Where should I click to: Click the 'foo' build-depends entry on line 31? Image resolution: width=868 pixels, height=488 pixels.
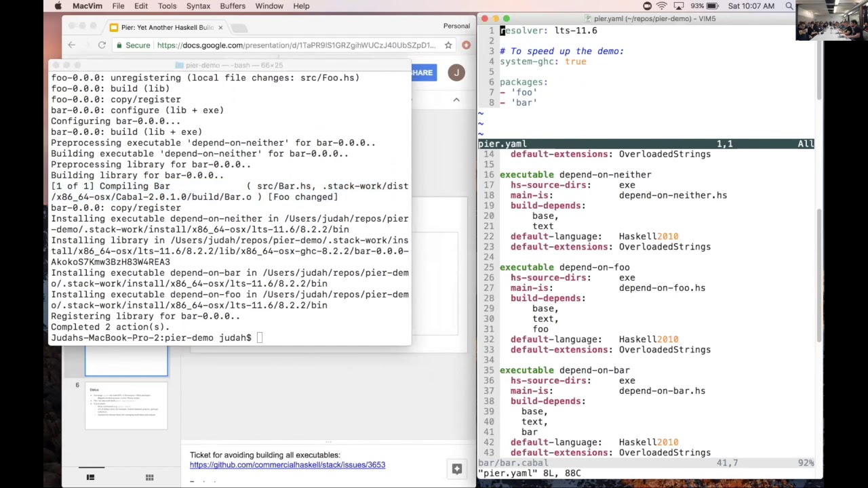[x=540, y=329]
